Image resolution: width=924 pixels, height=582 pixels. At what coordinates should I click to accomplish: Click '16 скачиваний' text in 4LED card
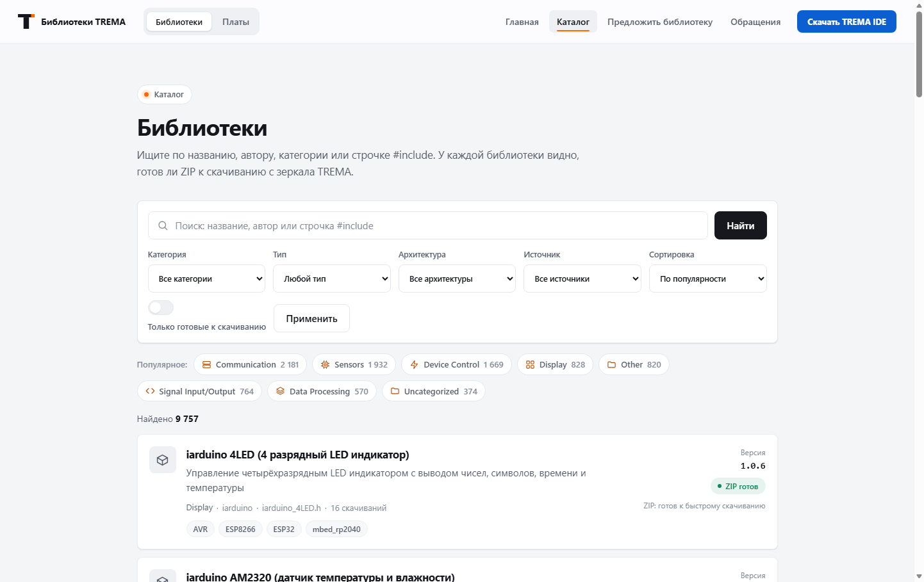[358, 508]
